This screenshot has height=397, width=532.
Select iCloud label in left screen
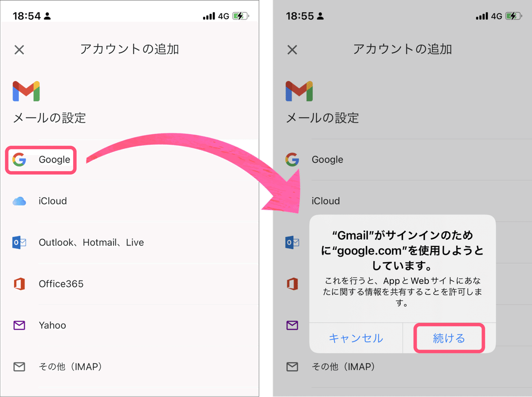[x=53, y=201]
